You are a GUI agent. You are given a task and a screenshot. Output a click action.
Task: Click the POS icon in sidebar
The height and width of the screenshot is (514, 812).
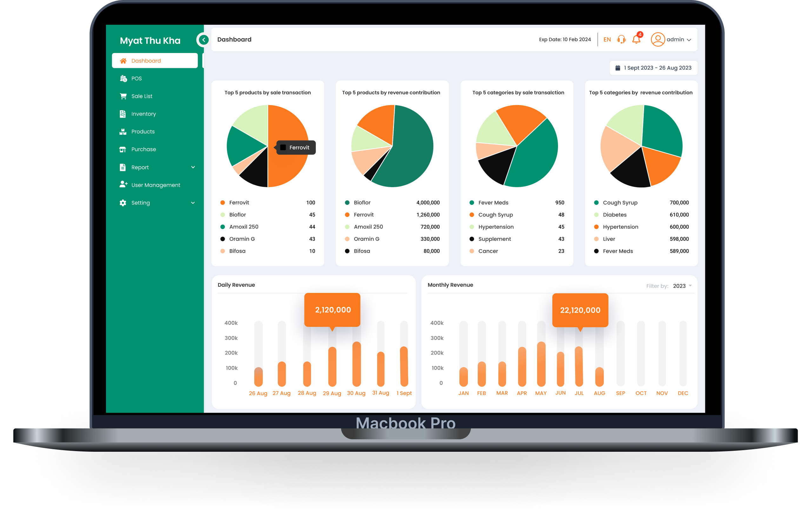tap(123, 78)
